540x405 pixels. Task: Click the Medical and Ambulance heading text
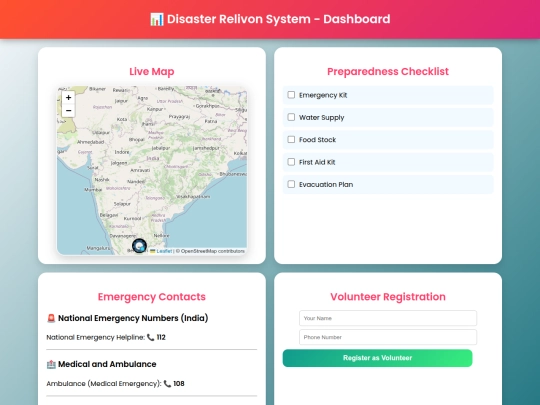(107, 364)
